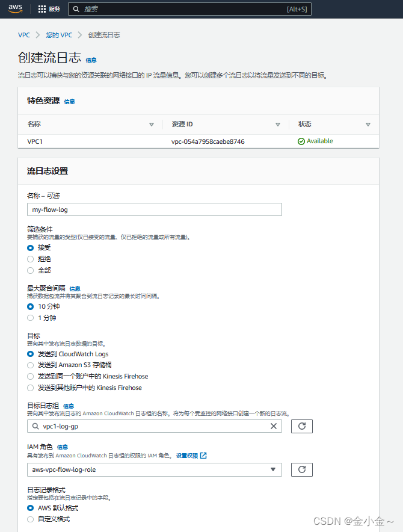Open the 服务 services grid menu
403x532 pixels.
point(49,9)
